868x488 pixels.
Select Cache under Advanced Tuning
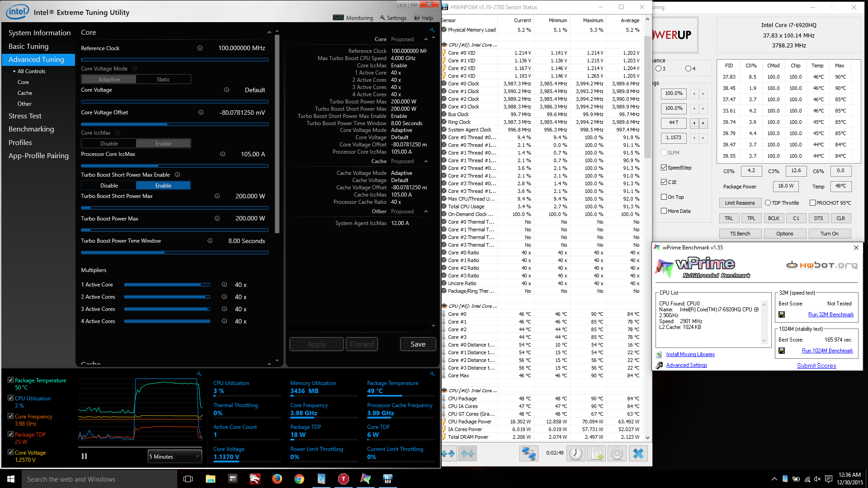coord(25,93)
